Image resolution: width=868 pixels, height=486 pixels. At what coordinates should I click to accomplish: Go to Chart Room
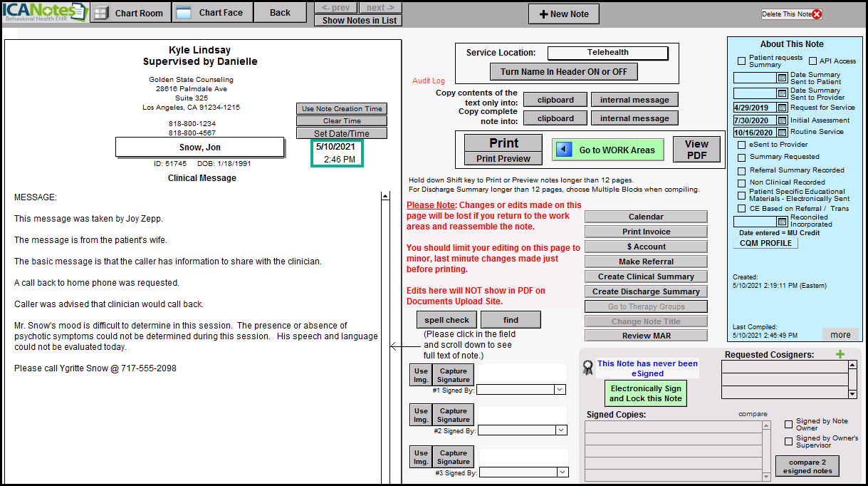point(131,13)
